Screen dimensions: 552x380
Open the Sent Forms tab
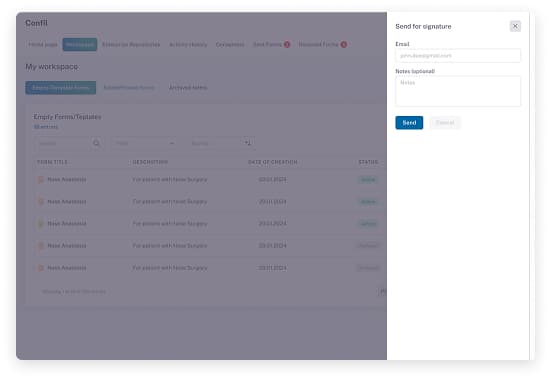click(x=268, y=45)
